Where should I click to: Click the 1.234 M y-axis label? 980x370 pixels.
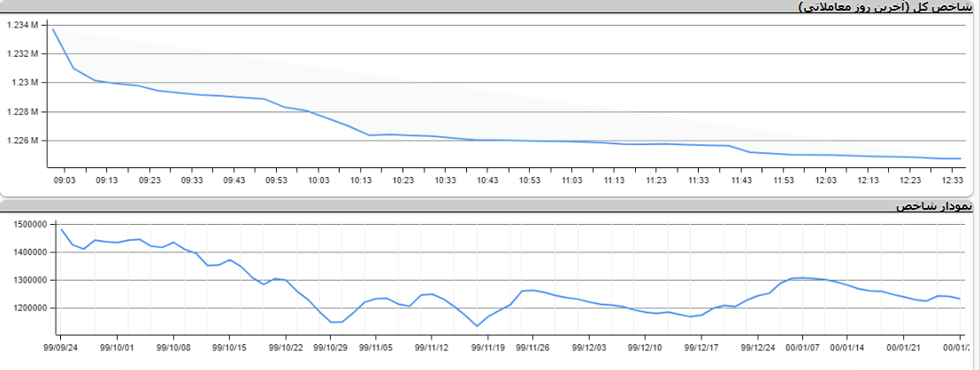click(x=22, y=26)
